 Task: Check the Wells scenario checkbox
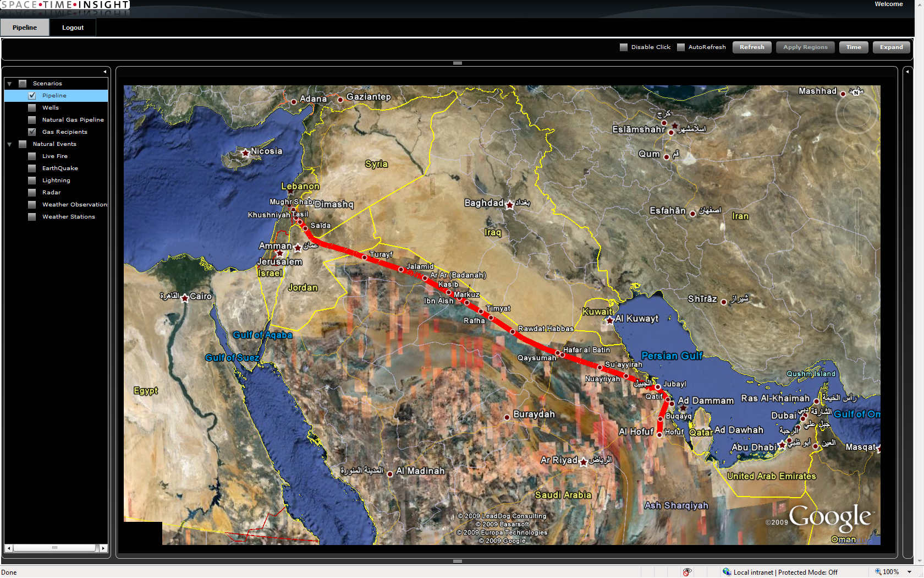32,108
